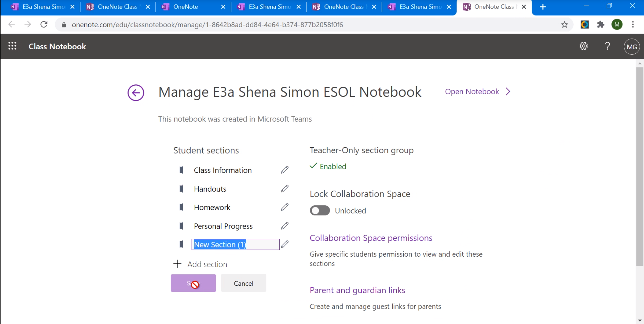Click the purple back arrow circle
Screen dimensions: 644x324
136,92
